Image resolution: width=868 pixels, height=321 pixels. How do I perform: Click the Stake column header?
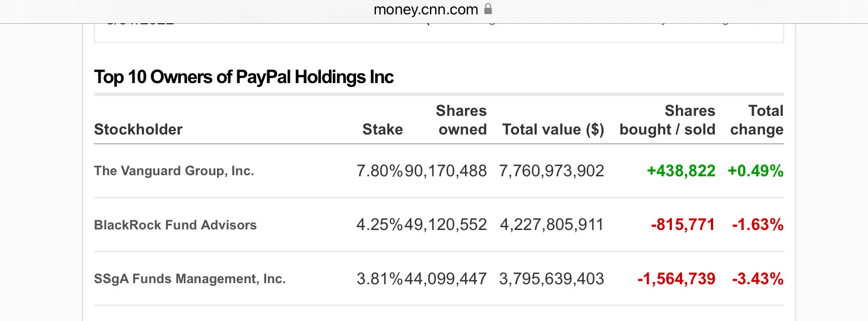[383, 129]
